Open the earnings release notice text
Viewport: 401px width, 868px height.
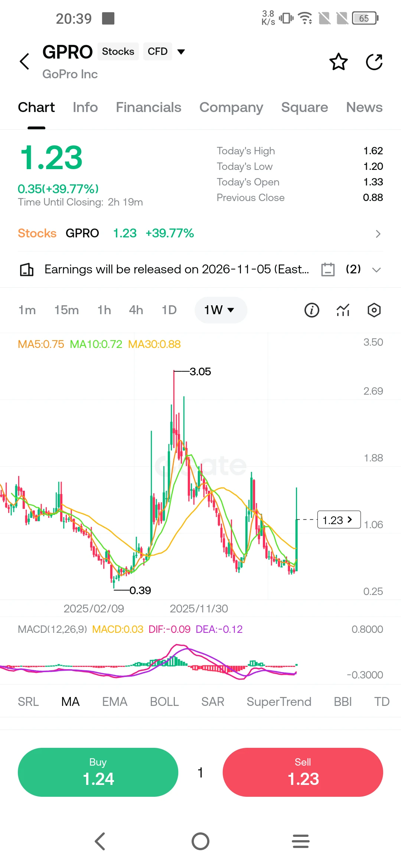click(x=177, y=269)
